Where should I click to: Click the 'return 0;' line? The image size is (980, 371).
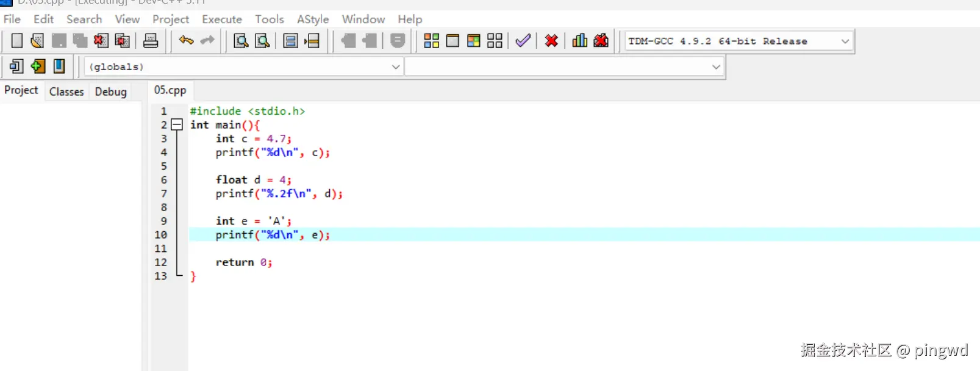pyautogui.click(x=244, y=262)
